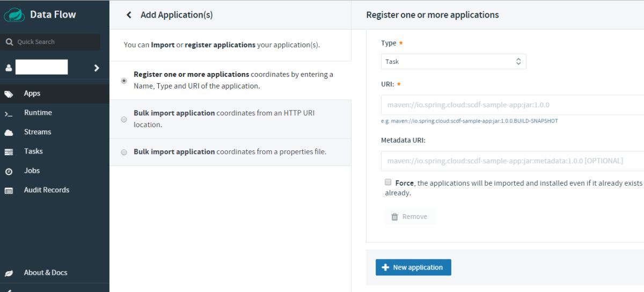Click the Remove button
644x292 pixels.
click(409, 217)
